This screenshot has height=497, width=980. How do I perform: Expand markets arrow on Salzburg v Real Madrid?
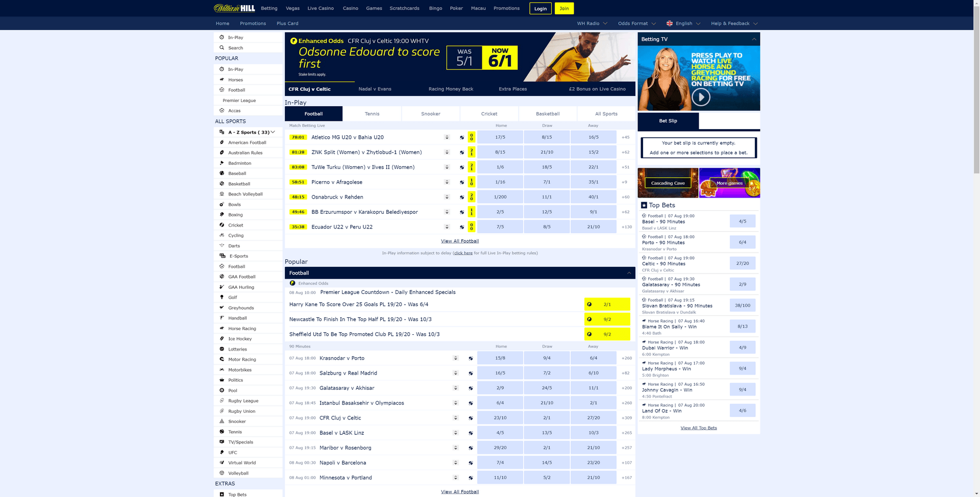pos(455,373)
